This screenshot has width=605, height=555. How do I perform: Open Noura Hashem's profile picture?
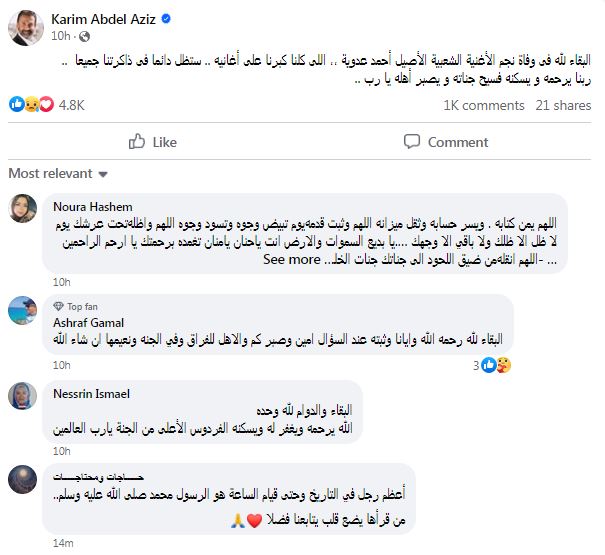pyautogui.click(x=23, y=209)
